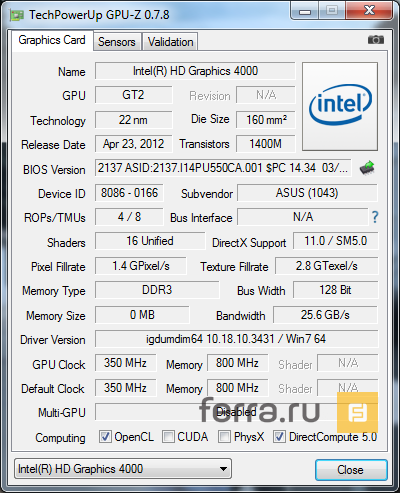Click the Shaders field 16 Unified
The height and width of the screenshot is (493, 400).
coord(150,241)
